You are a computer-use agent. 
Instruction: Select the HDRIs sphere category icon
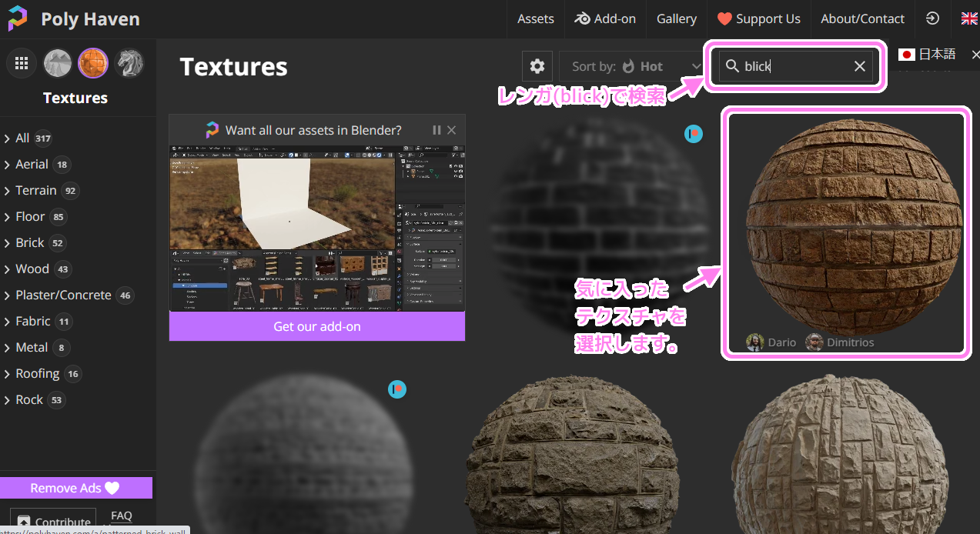(x=57, y=63)
